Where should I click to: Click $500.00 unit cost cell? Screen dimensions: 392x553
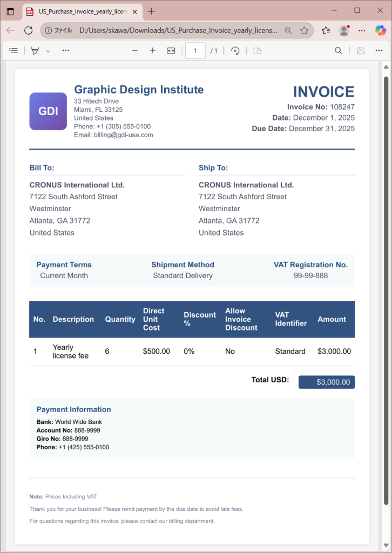click(x=157, y=352)
